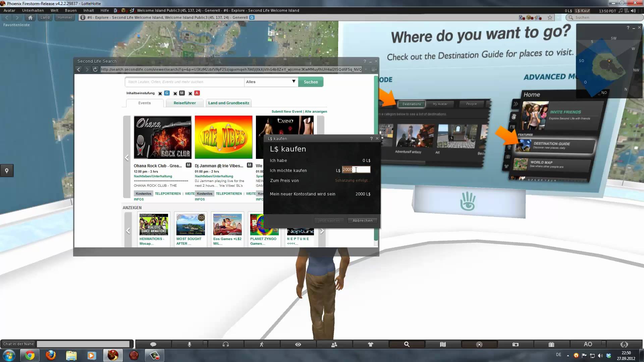644x362 pixels.
Task: Click the L$-Kauf button in top bar
Action: 583,11
